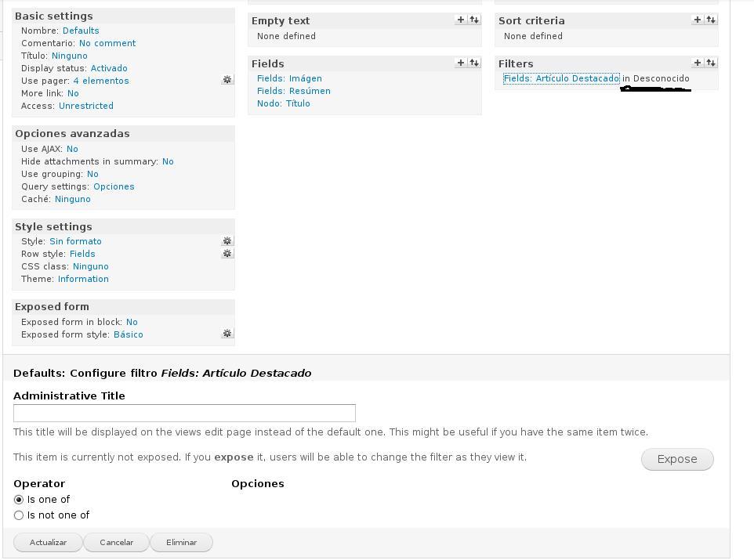This screenshot has height=560, width=754.
Task: Add new Empty text item
Action: (x=461, y=20)
